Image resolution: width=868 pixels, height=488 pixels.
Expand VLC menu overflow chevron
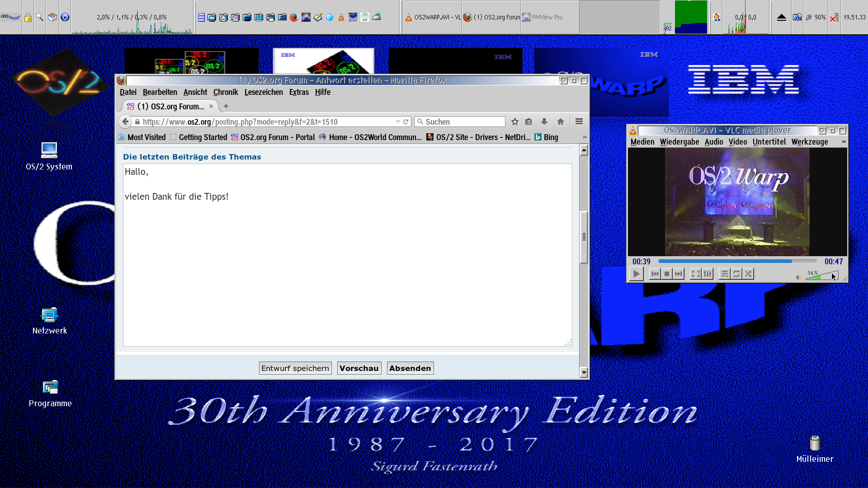[844, 142]
